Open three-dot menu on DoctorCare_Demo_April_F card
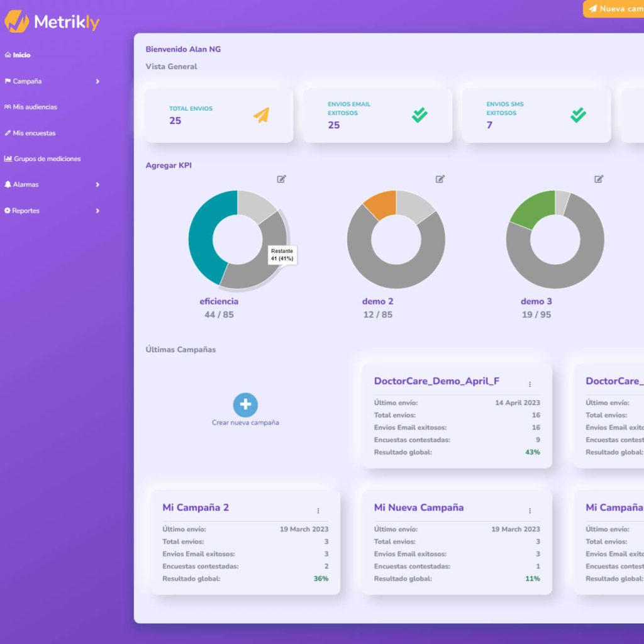The image size is (644, 644). [530, 384]
